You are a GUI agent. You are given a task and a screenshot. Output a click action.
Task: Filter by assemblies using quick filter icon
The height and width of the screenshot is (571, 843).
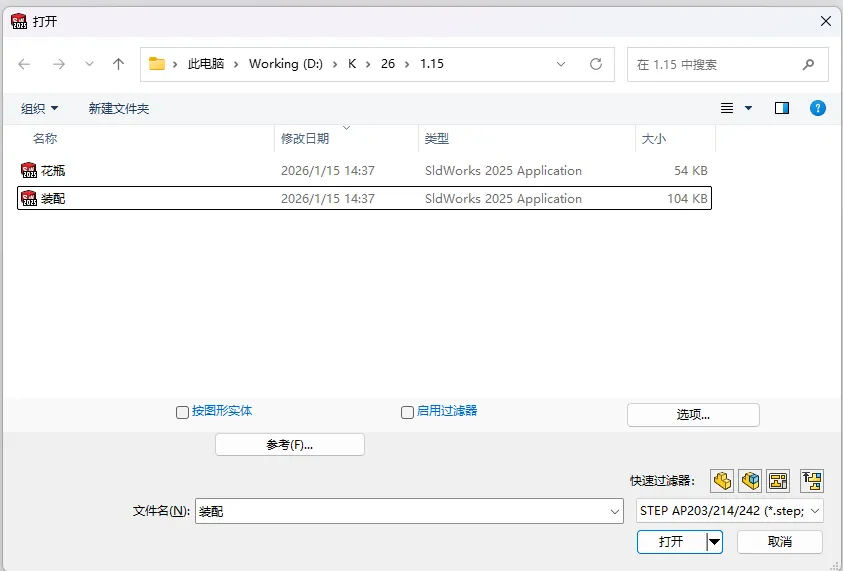coord(750,480)
